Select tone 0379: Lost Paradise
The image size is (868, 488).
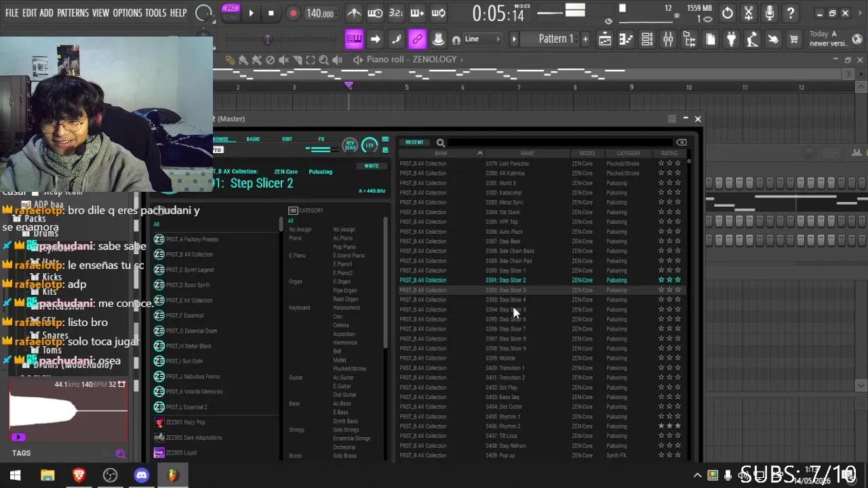pos(540,163)
